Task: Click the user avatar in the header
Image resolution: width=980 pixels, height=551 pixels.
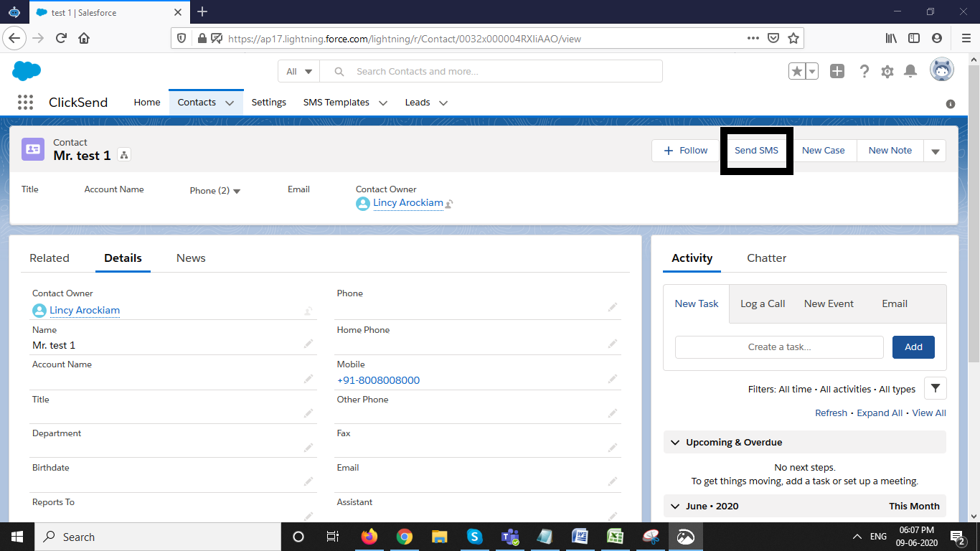Action: click(941, 70)
